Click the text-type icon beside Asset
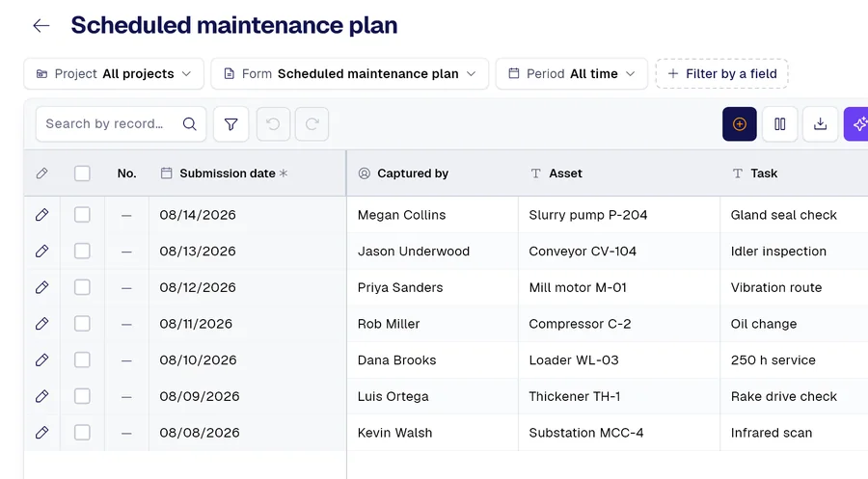Viewport: 868px width, 479px height. click(535, 173)
